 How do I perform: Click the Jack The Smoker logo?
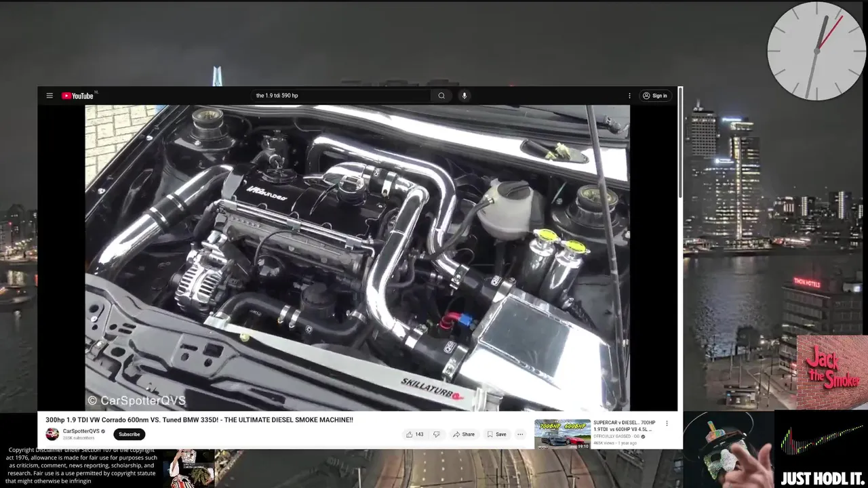[831, 371]
